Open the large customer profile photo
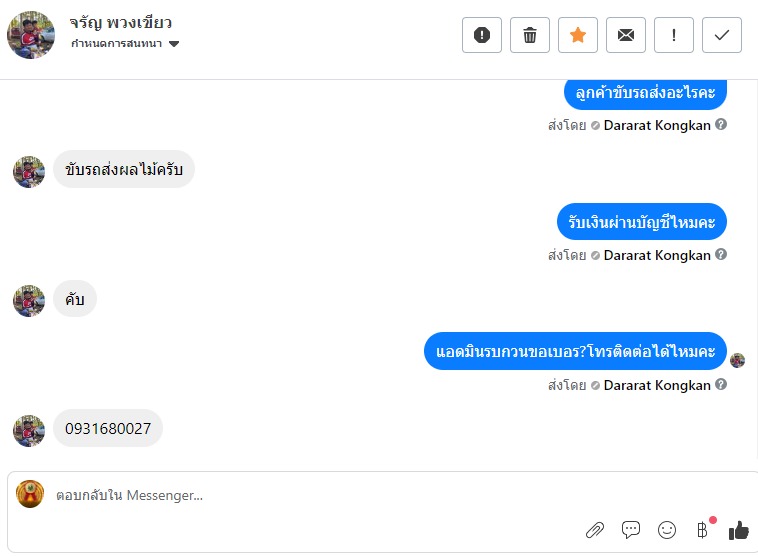This screenshot has width=758, height=557. coord(31,35)
